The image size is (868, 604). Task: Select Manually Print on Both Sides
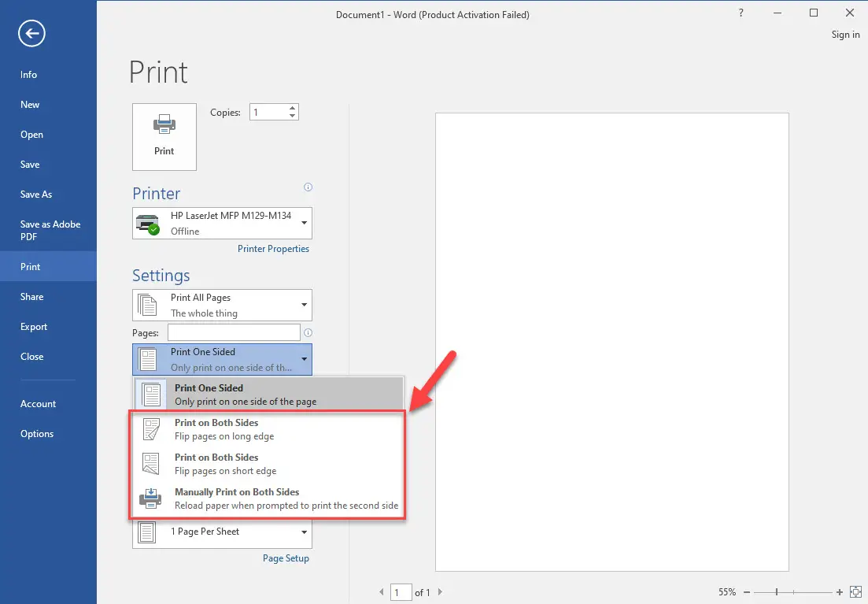point(269,498)
